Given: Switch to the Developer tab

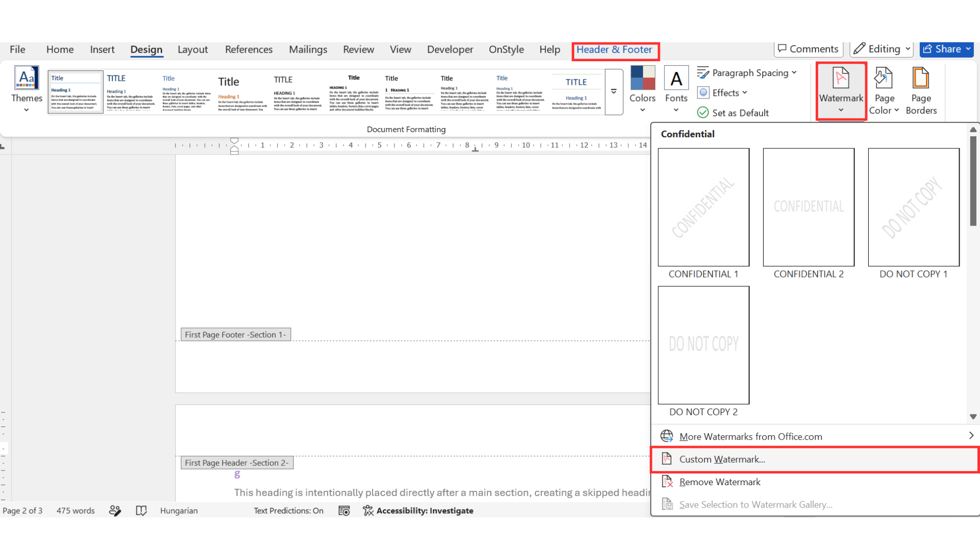Looking at the screenshot, I should 450,49.
